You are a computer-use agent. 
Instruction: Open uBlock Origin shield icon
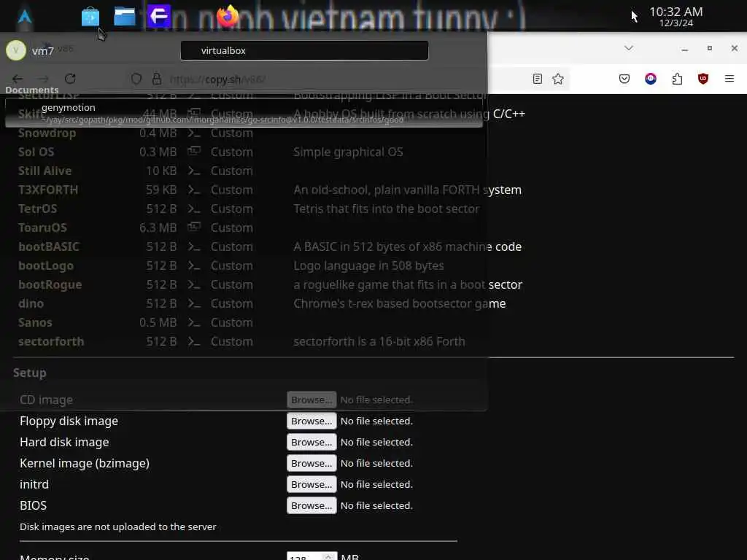click(703, 79)
